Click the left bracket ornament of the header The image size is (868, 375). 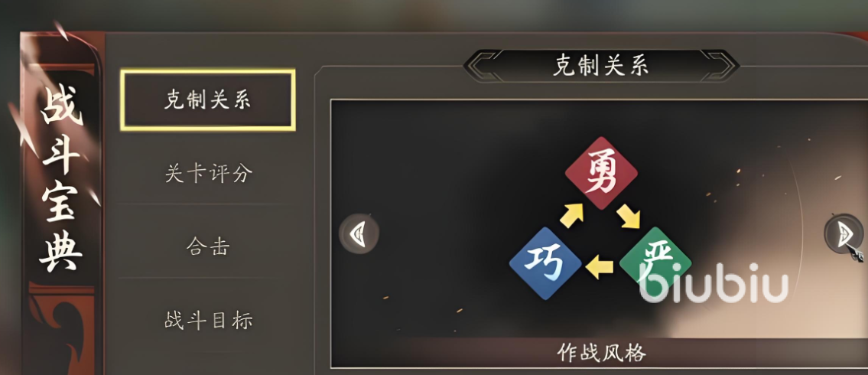(483, 65)
